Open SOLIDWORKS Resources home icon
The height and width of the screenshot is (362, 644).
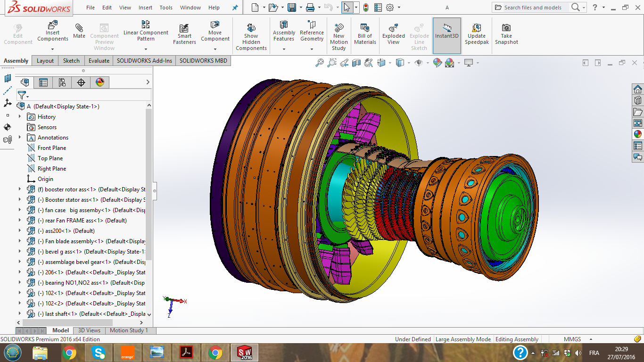pos(638,89)
